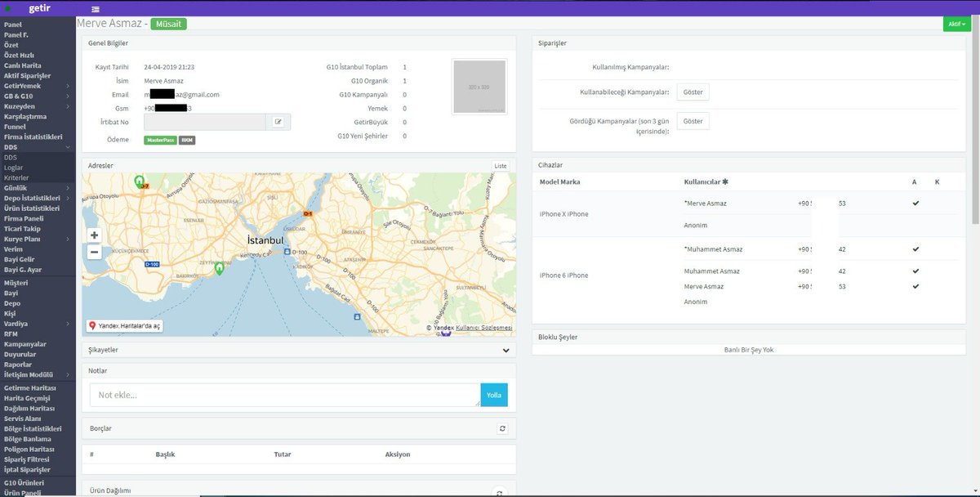Open the Kriterler submenu item
The height and width of the screenshot is (497, 980).
click(x=16, y=177)
